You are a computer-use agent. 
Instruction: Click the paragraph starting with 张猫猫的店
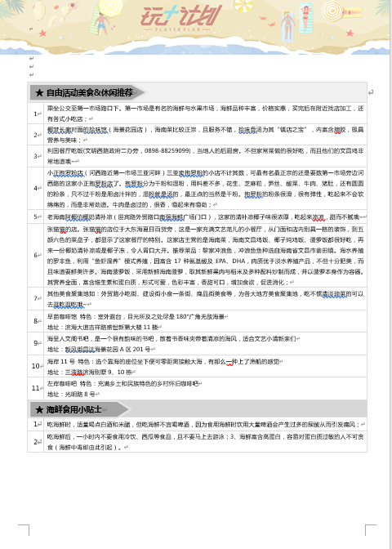coord(206,256)
